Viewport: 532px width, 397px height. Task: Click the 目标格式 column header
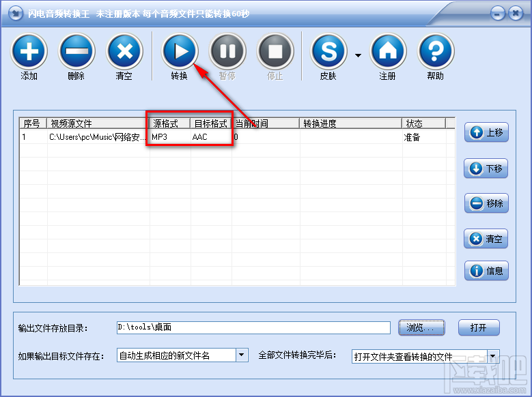(211, 123)
